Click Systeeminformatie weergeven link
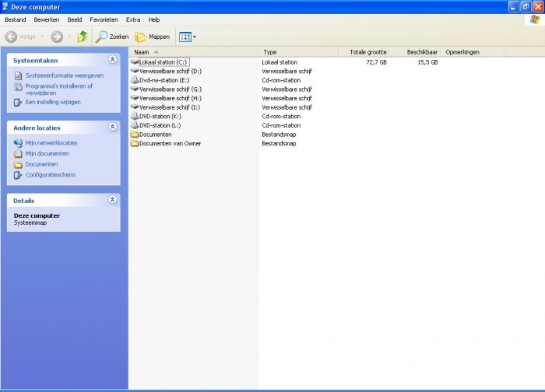Screen dimensions: 545x392 pos(65,75)
